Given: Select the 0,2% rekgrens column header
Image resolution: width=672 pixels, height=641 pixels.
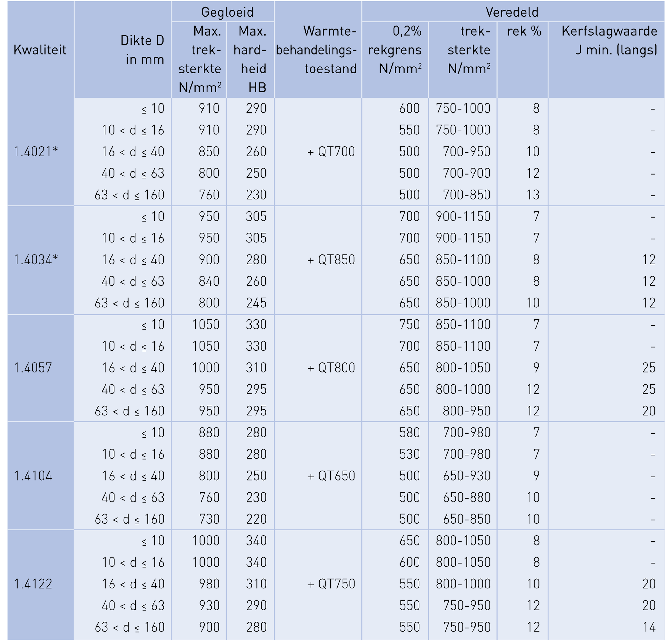Looking at the screenshot, I should coord(395,50).
